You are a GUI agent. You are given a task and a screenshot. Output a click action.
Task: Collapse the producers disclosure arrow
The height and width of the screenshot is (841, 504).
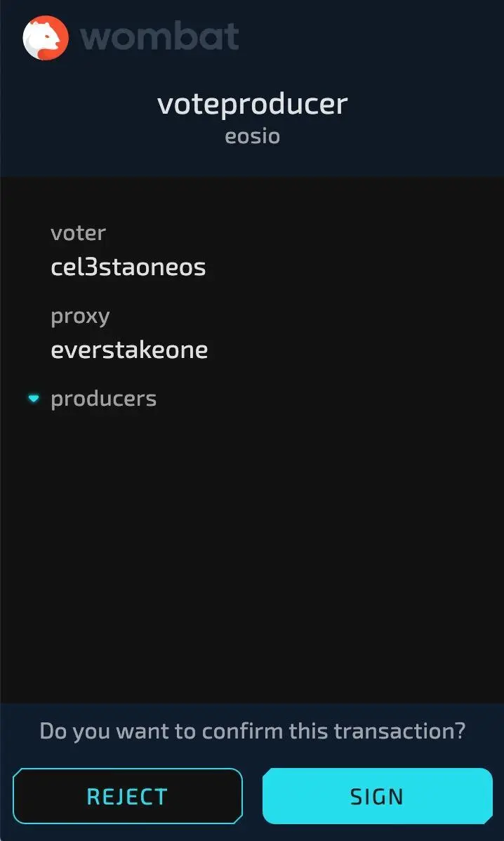[x=33, y=399]
